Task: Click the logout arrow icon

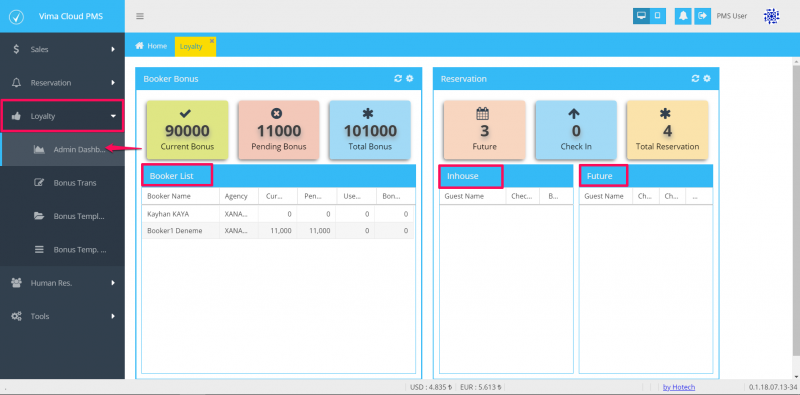Action: (x=703, y=16)
